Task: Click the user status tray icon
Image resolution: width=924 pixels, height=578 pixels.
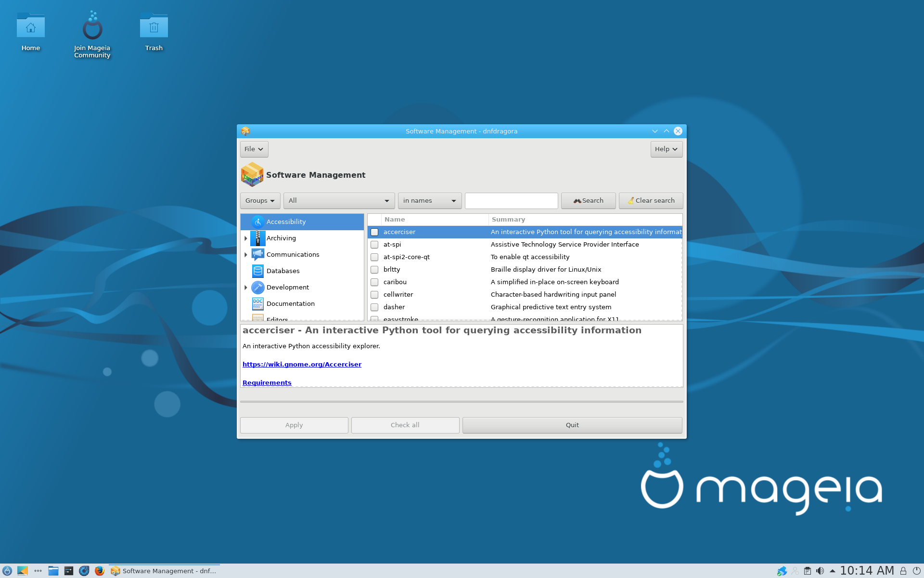Action: pos(795,571)
